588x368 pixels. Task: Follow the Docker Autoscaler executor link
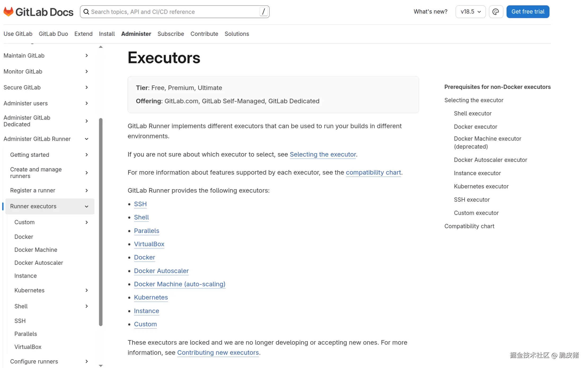(161, 271)
